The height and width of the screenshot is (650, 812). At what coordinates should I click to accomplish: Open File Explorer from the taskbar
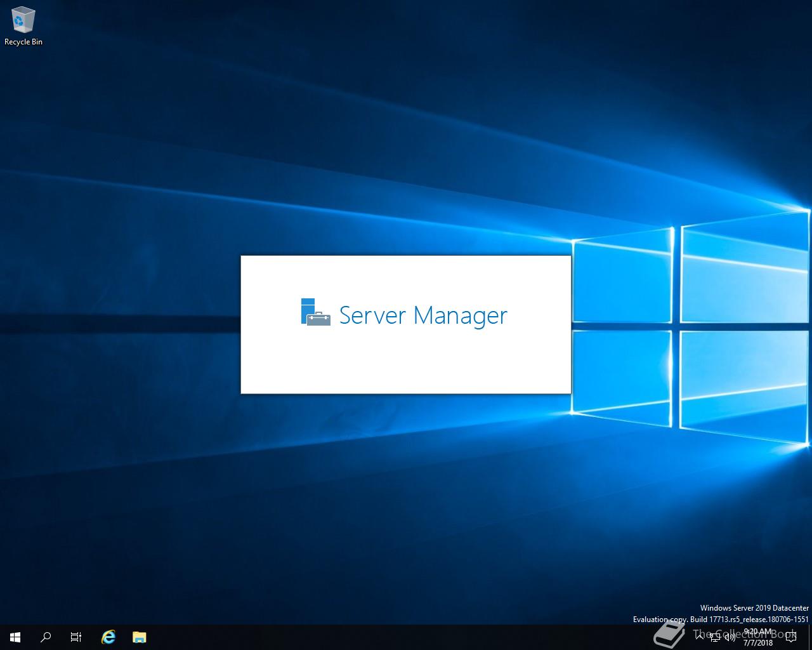(140, 637)
